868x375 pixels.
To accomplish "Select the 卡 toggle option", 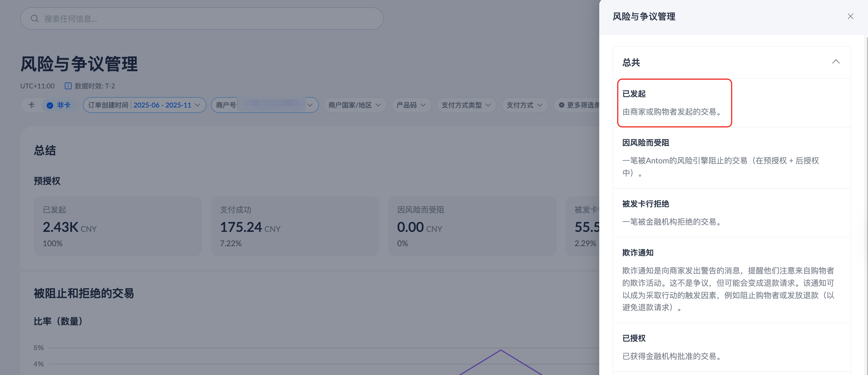I will 31,105.
